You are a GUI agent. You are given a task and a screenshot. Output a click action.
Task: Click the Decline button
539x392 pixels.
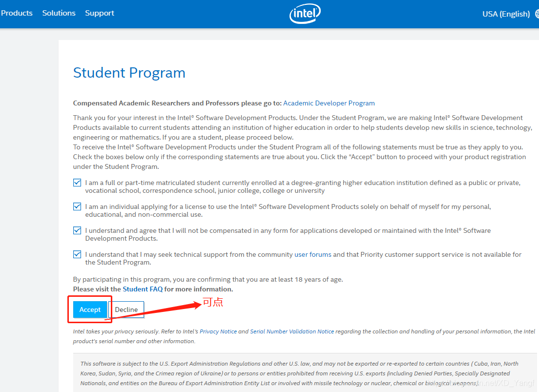click(126, 309)
